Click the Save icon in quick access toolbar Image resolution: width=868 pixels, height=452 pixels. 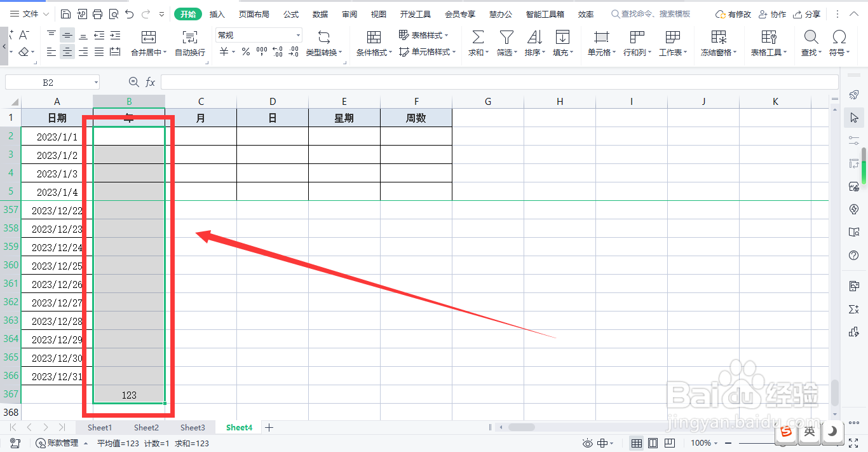(x=66, y=14)
